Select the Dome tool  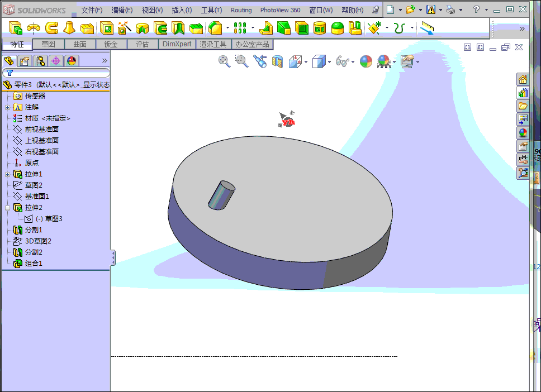[x=338, y=28]
